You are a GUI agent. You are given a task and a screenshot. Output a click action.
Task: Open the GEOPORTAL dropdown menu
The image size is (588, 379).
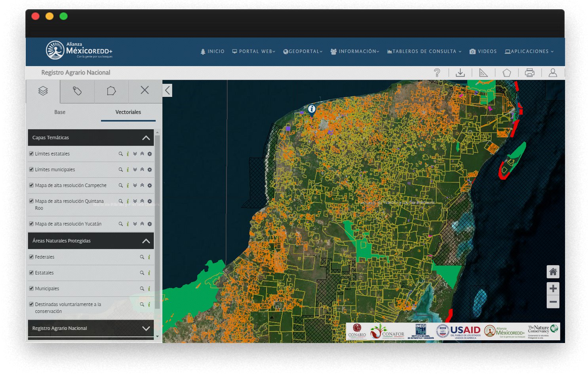(303, 51)
